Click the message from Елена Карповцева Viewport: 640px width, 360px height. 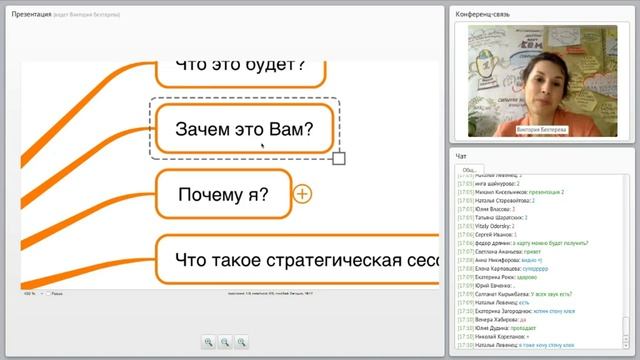535,269
